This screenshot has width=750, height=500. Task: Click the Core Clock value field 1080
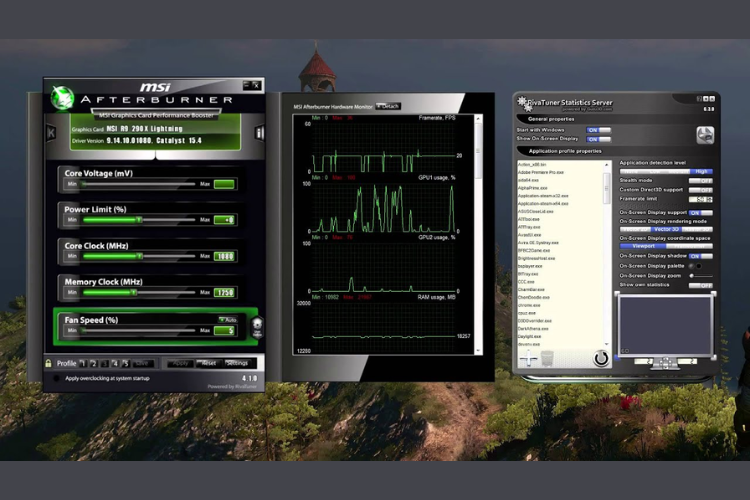(224, 256)
